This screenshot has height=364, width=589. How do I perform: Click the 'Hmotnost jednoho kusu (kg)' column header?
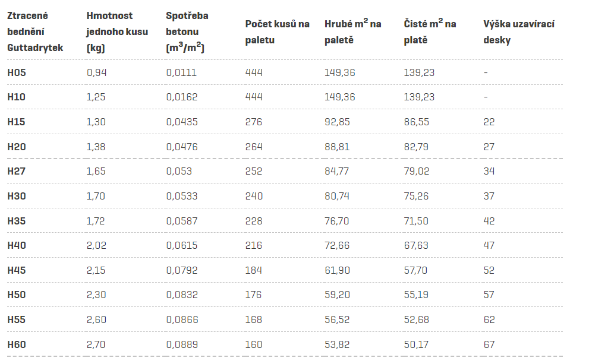click(117, 32)
